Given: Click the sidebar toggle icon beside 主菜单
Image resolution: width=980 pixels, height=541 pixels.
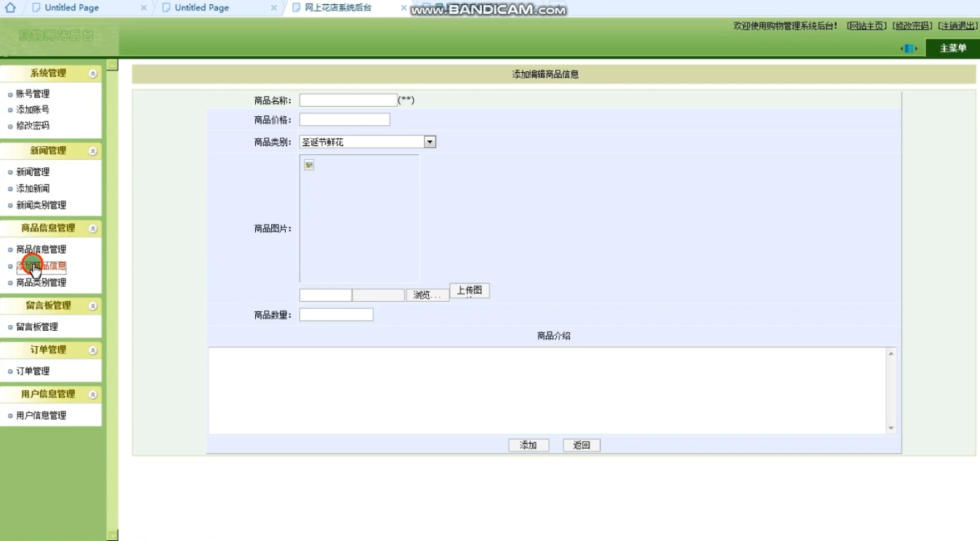Looking at the screenshot, I should (908, 49).
